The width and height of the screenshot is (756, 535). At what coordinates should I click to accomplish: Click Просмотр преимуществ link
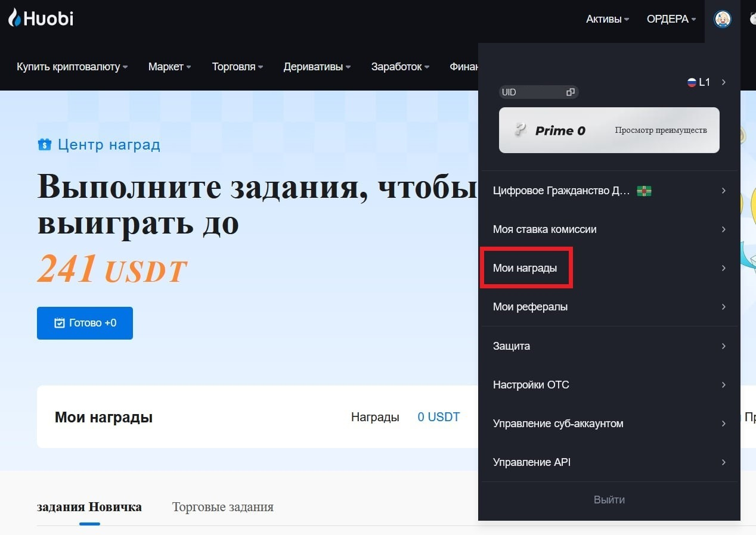[x=661, y=130]
